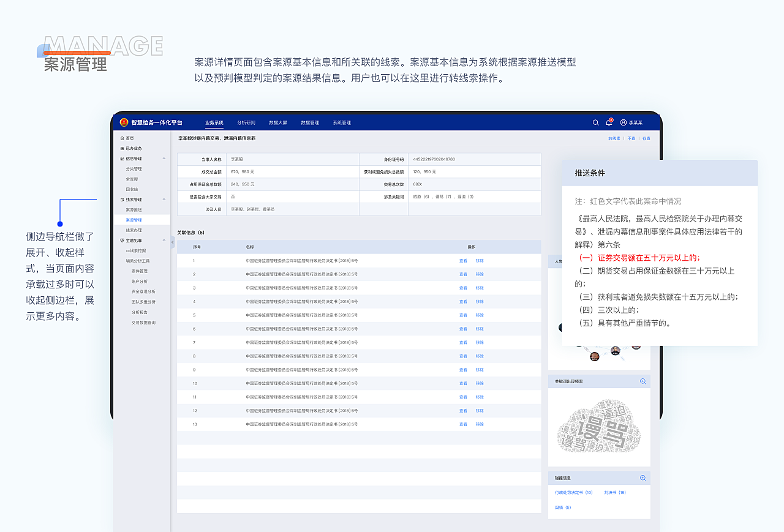Screen dimensions: 784x532
Task: Click the 金融犯罪 shield icon
Action: coord(122,241)
